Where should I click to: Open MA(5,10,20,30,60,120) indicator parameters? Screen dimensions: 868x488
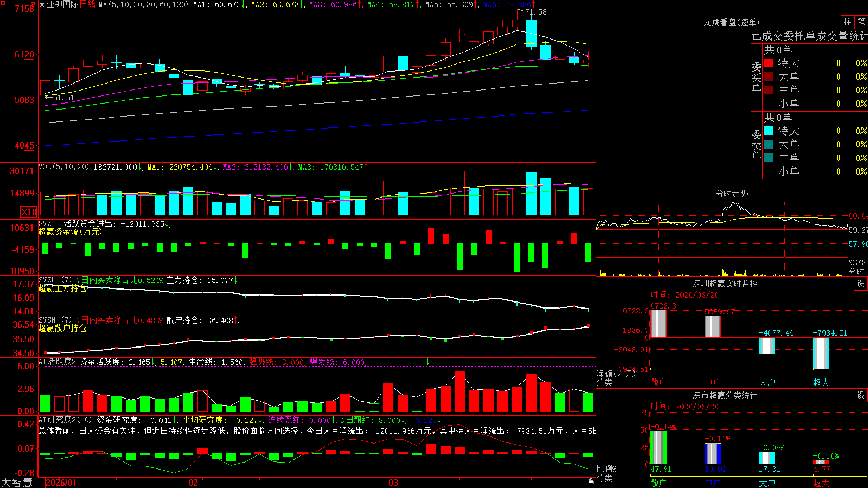143,4
